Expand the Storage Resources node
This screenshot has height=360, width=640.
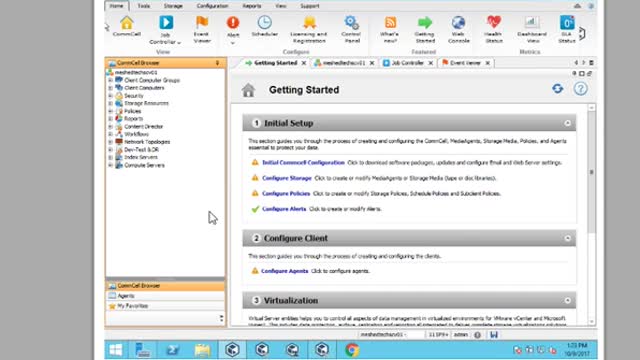click(x=110, y=103)
